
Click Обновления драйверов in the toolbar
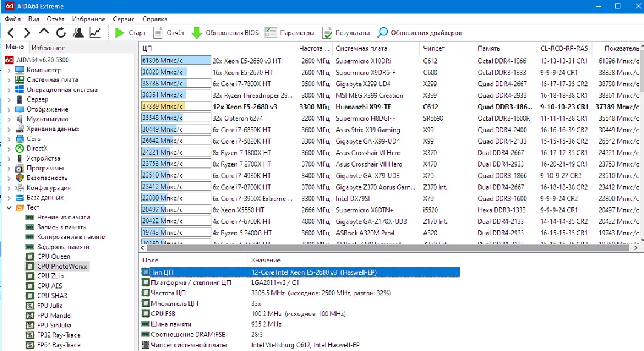(x=419, y=33)
